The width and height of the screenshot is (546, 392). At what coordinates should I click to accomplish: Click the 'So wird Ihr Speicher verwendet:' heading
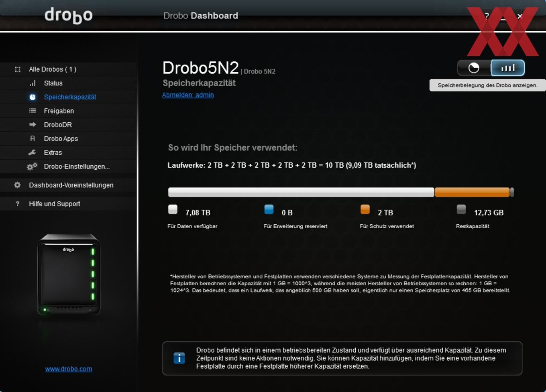point(232,148)
